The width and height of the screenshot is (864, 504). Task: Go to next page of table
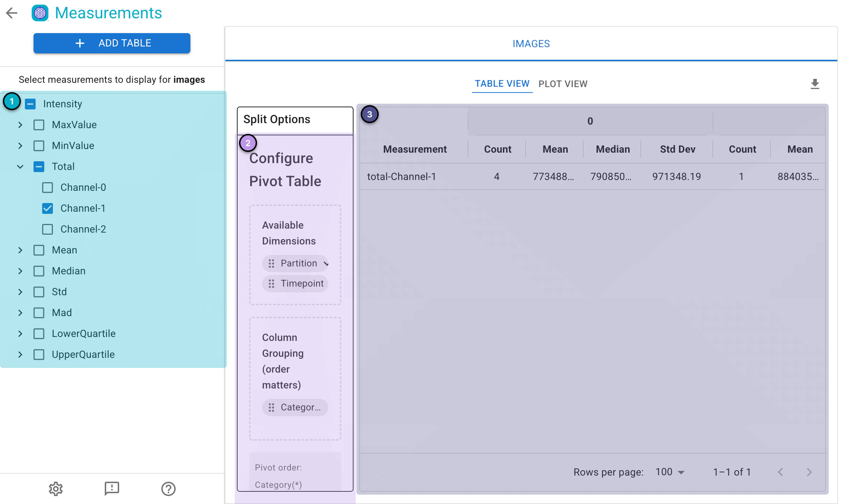pos(809,472)
